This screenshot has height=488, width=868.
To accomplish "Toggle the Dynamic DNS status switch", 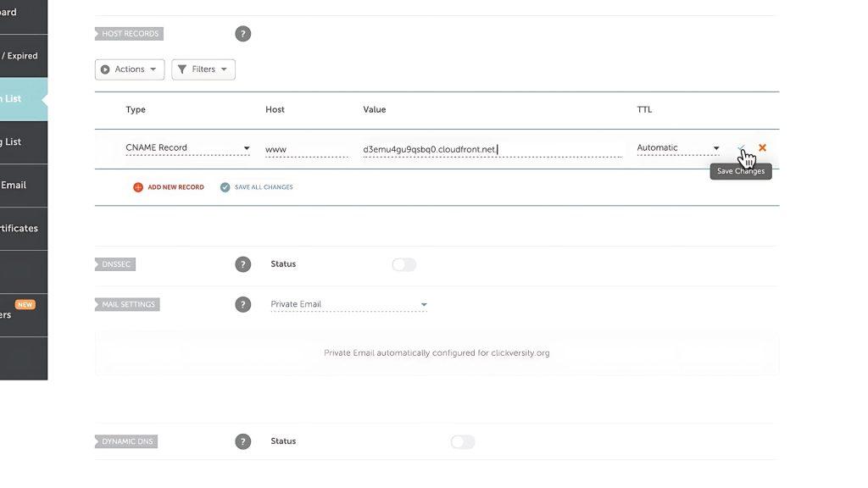I will click(x=462, y=441).
